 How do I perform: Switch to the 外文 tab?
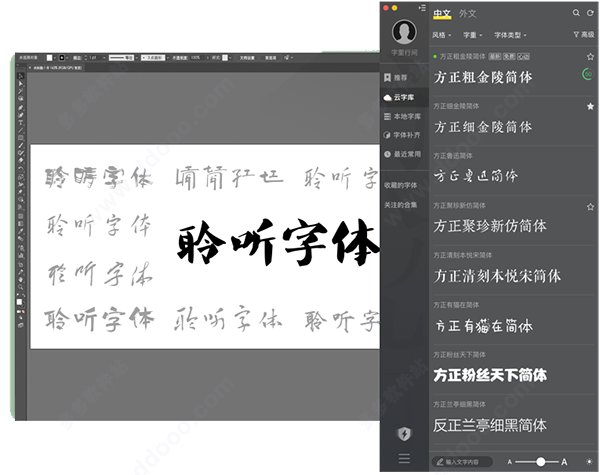coord(467,14)
